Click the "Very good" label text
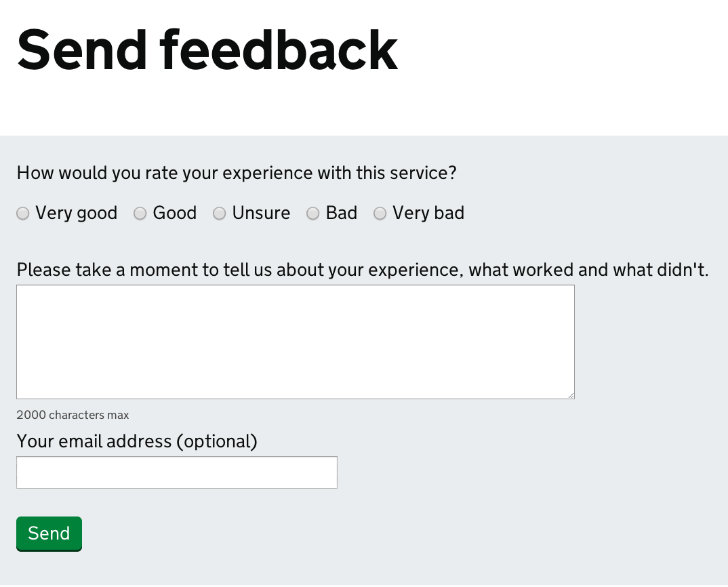 click(x=76, y=213)
